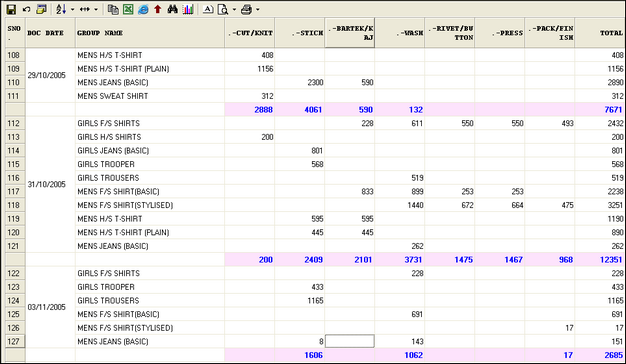Click 'MENS H/S T-SHIRT' in row 108
This screenshot has height=364, width=626.
110,55
